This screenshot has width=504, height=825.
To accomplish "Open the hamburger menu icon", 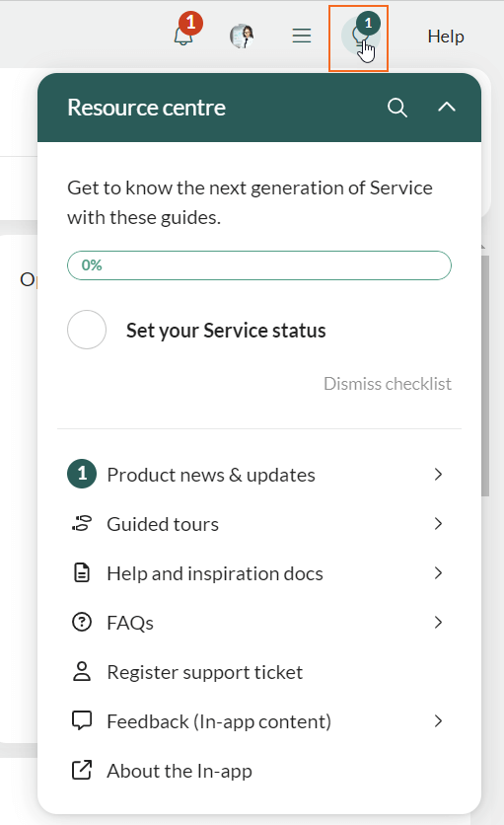I will point(302,36).
